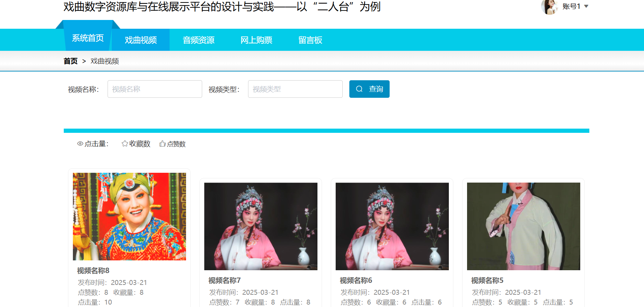Click 发布时间 2025-03-21 under 视频名称8
Viewport: 644px width, 307px height.
click(x=112, y=282)
